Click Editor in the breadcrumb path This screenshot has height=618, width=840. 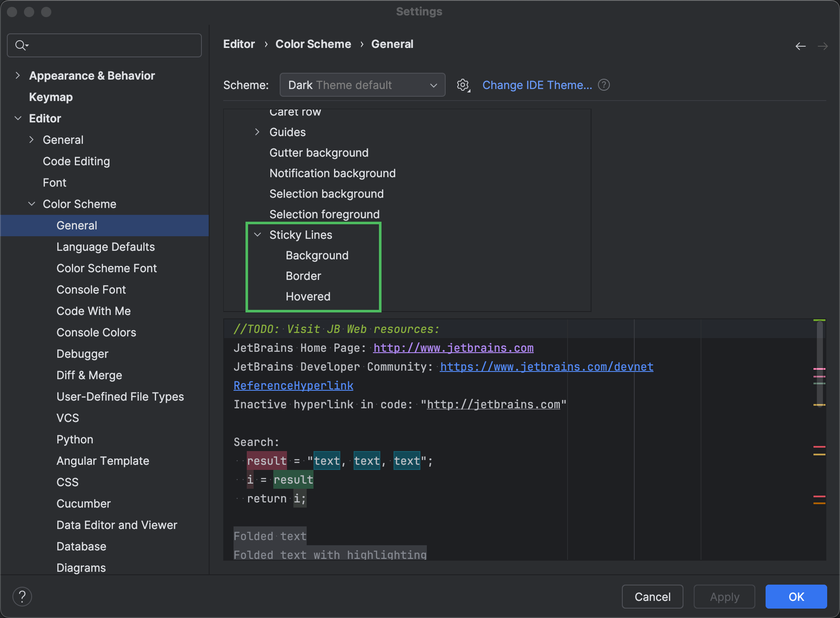239,44
